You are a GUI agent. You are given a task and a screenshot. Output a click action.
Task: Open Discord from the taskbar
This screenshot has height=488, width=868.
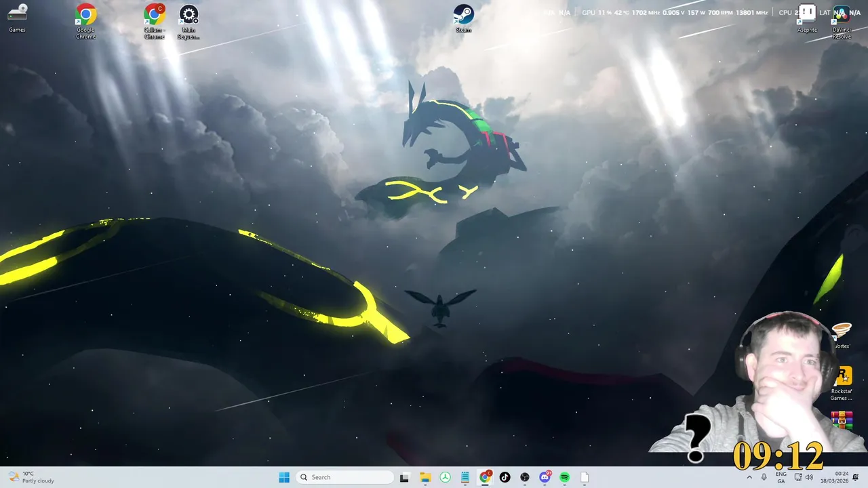(x=545, y=477)
